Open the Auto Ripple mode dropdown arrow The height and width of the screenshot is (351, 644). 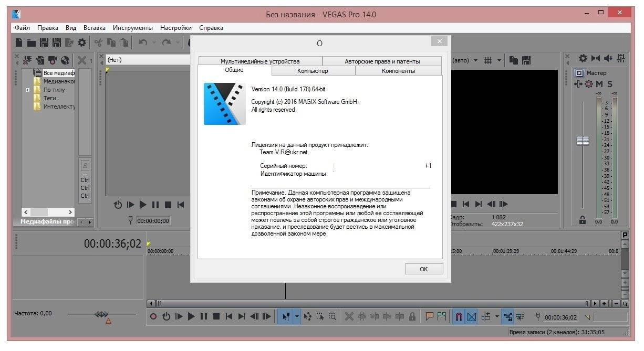497,316
